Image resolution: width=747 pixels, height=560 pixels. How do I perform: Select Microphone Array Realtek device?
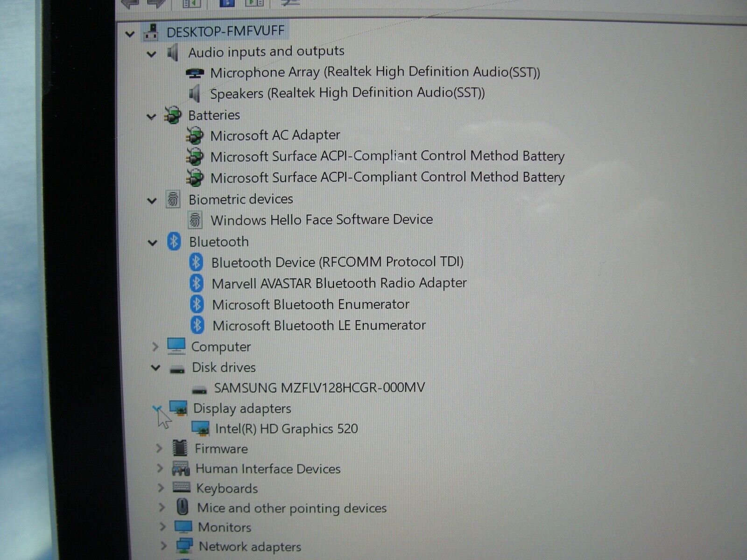point(375,72)
